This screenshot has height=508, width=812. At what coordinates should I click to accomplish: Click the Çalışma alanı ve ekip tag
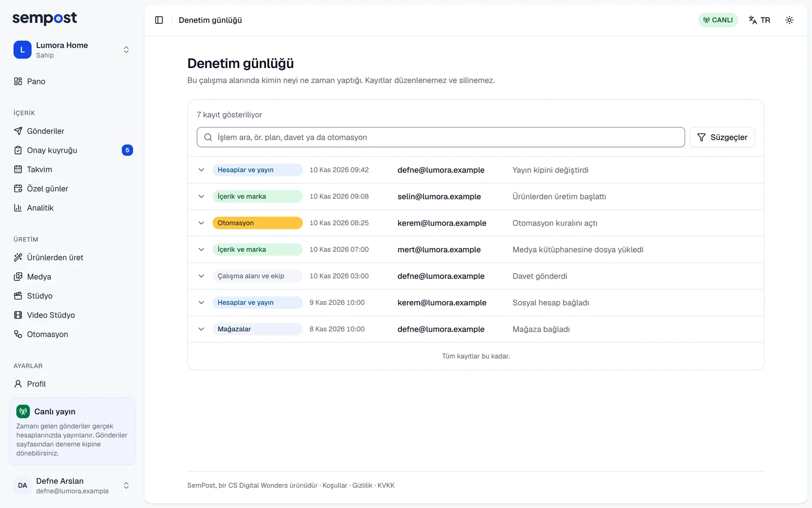257,276
